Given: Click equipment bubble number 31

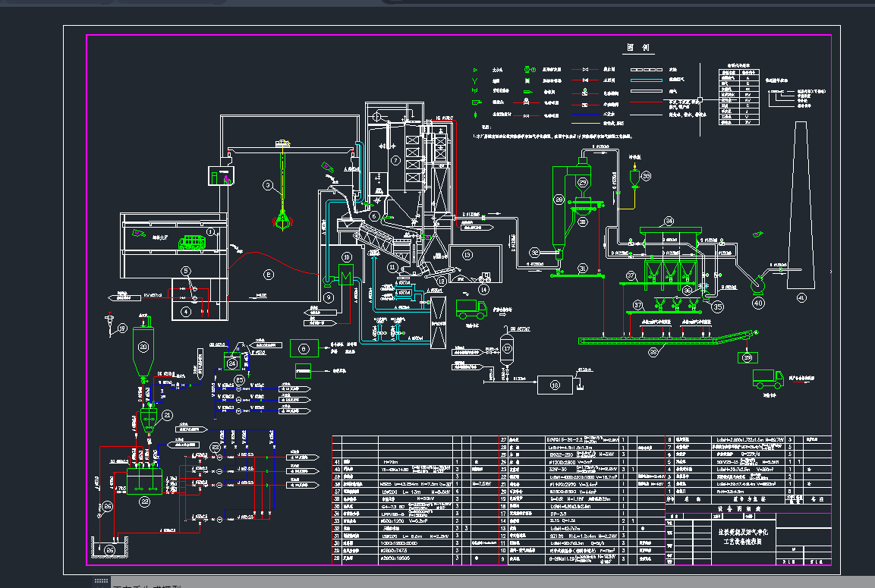Looking at the screenshot, I should click(x=582, y=269).
